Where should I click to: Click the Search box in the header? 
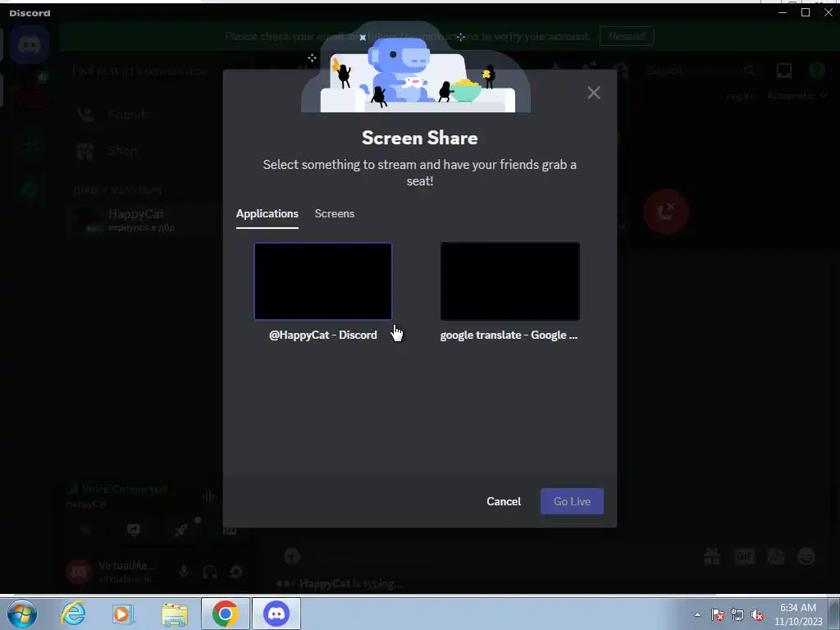click(701, 71)
